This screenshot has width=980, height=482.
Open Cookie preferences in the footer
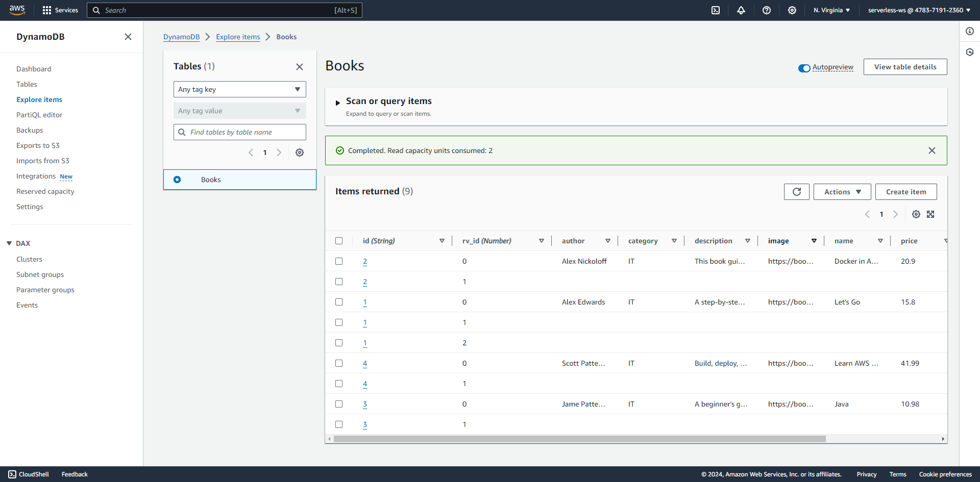coord(945,474)
